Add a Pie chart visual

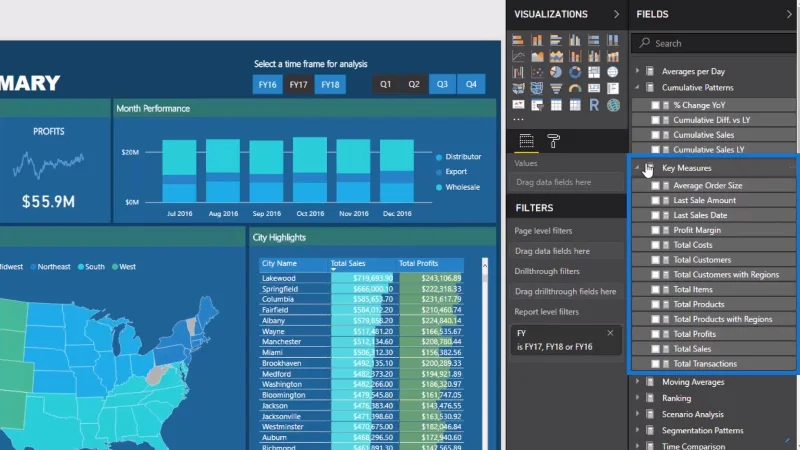coord(556,72)
